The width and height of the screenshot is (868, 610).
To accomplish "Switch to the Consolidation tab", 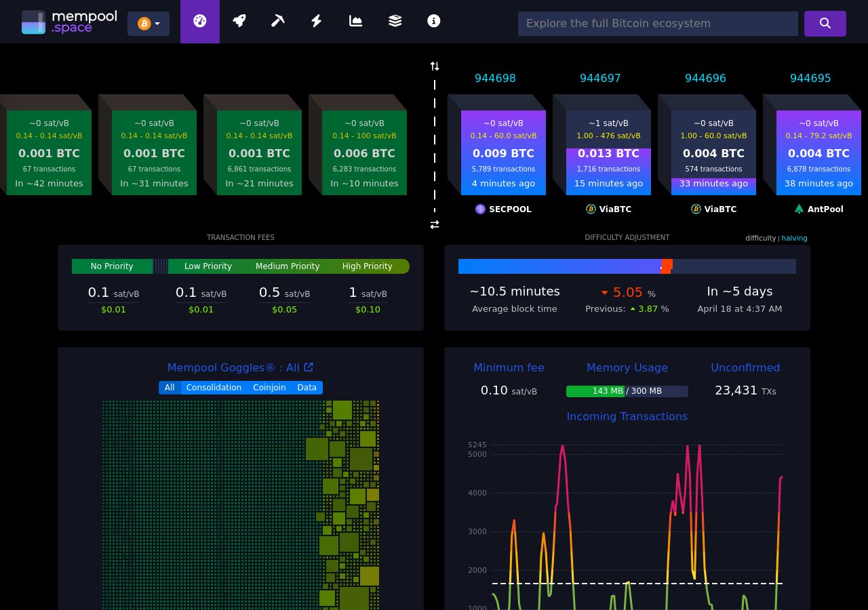I will (x=214, y=387).
